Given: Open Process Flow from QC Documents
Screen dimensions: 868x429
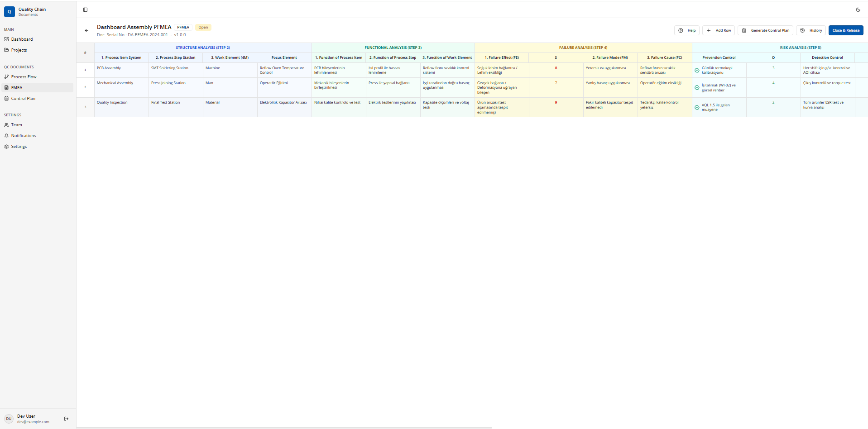Looking at the screenshot, I should click(23, 76).
